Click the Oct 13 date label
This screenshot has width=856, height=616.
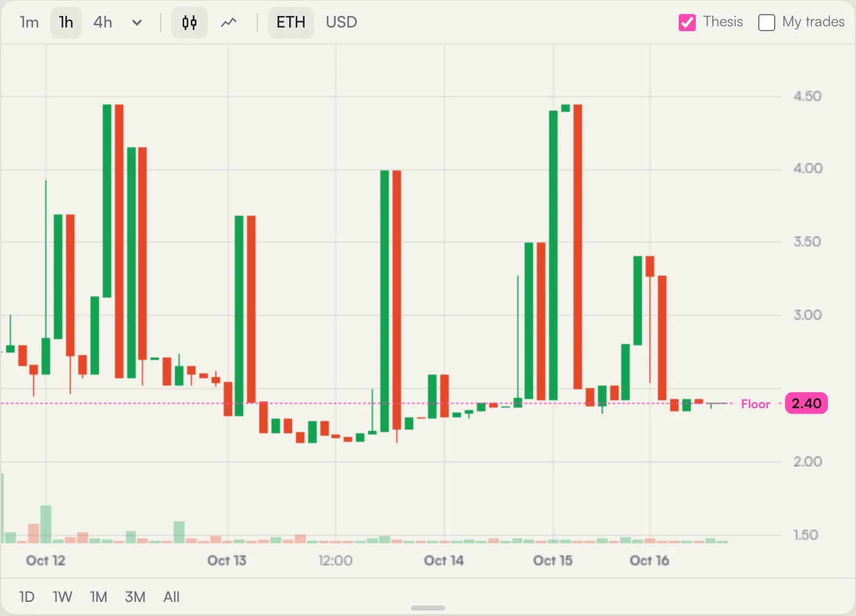227,560
